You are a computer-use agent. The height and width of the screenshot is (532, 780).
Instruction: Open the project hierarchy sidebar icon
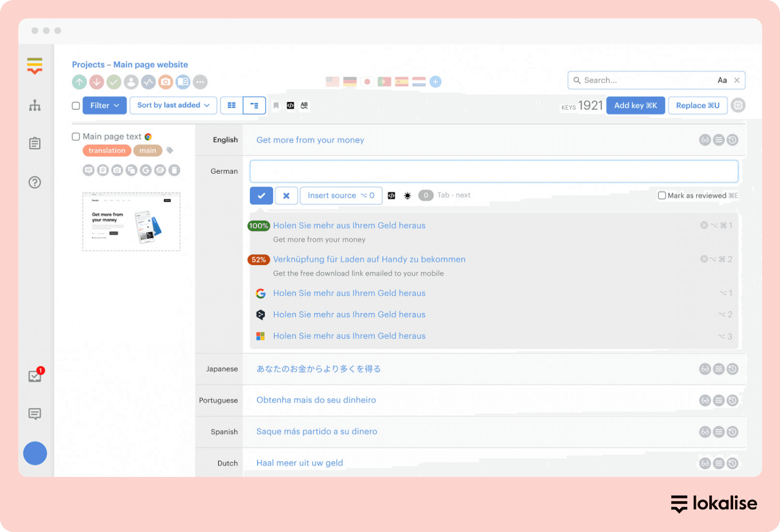[35, 106]
